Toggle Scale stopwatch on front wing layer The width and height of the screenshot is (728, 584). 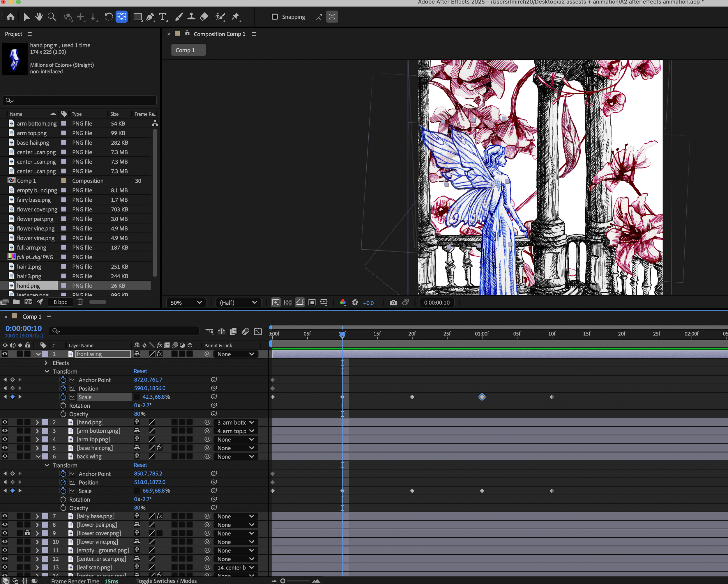click(x=63, y=397)
